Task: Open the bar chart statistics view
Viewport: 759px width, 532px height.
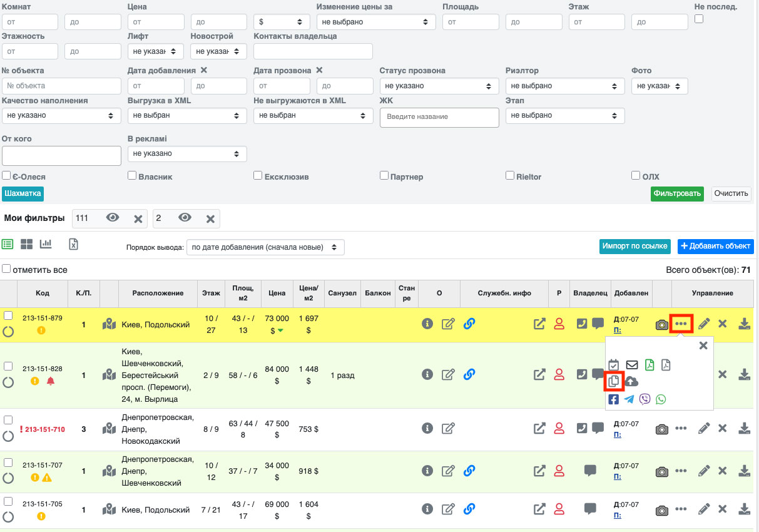Action: [46, 244]
